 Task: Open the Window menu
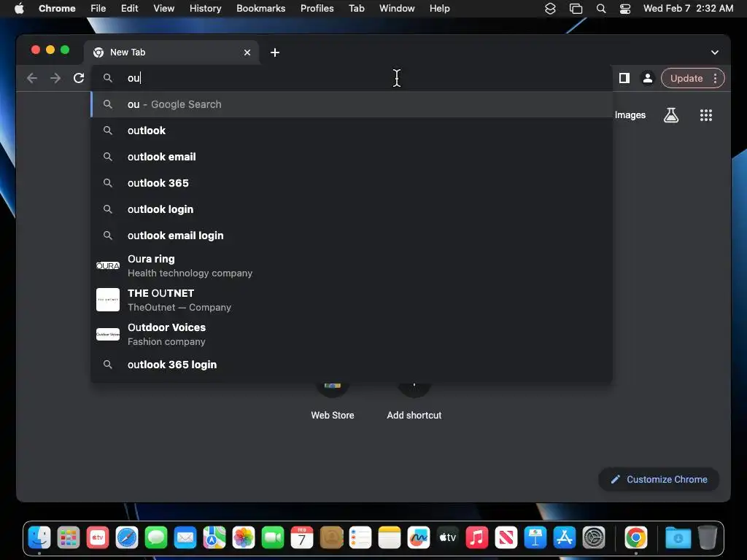point(397,9)
